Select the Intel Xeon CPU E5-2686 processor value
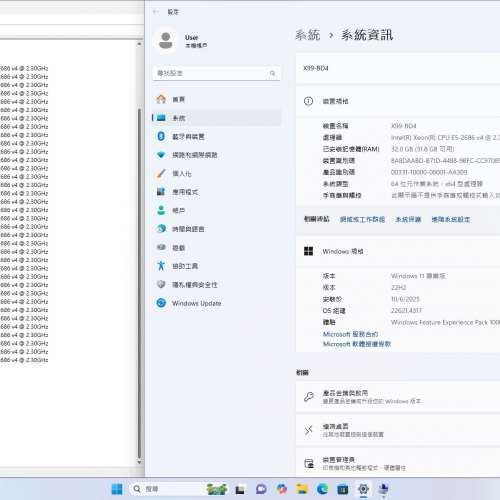This screenshot has width=500, height=500. click(445, 137)
